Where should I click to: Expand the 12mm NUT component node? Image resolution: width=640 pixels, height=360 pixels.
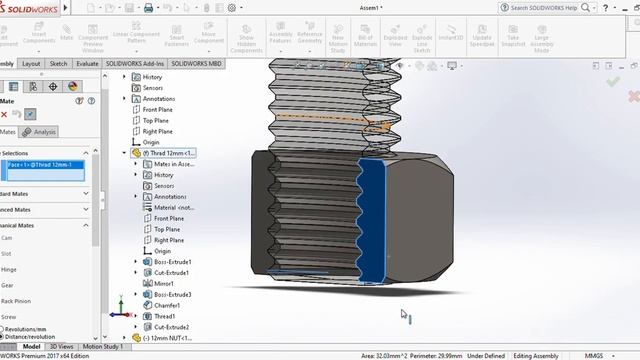(x=124, y=338)
